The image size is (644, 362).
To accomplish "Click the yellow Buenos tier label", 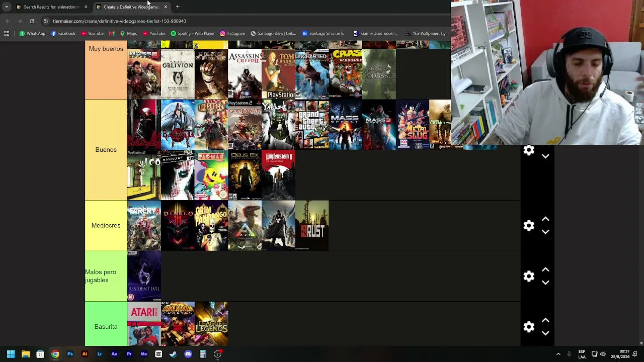I will 106,150.
